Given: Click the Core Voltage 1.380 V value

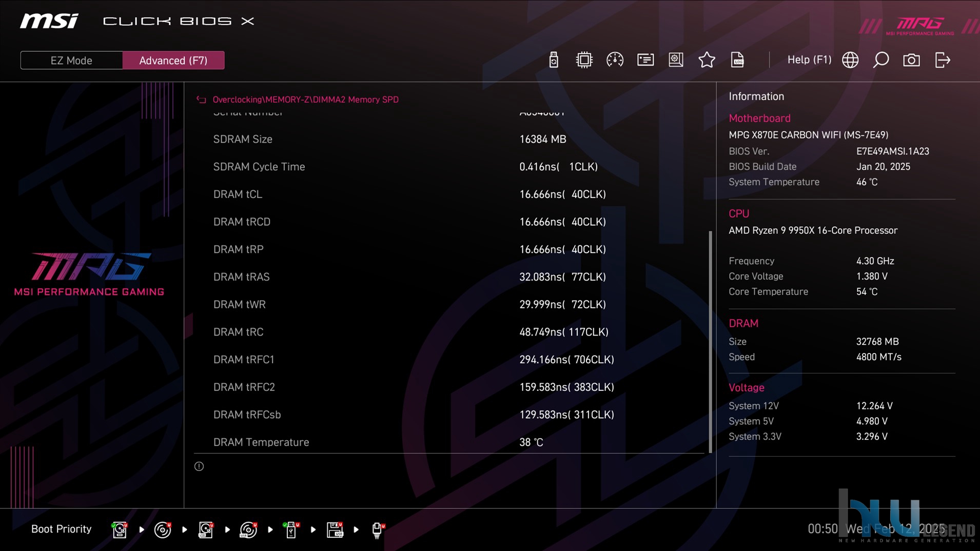Looking at the screenshot, I should (871, 277).
